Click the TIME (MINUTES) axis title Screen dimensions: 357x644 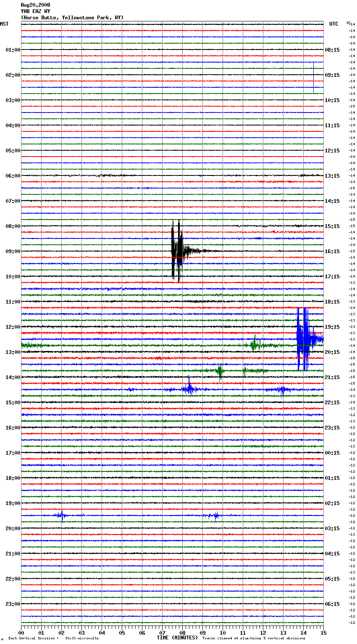[x=177, y=638]
